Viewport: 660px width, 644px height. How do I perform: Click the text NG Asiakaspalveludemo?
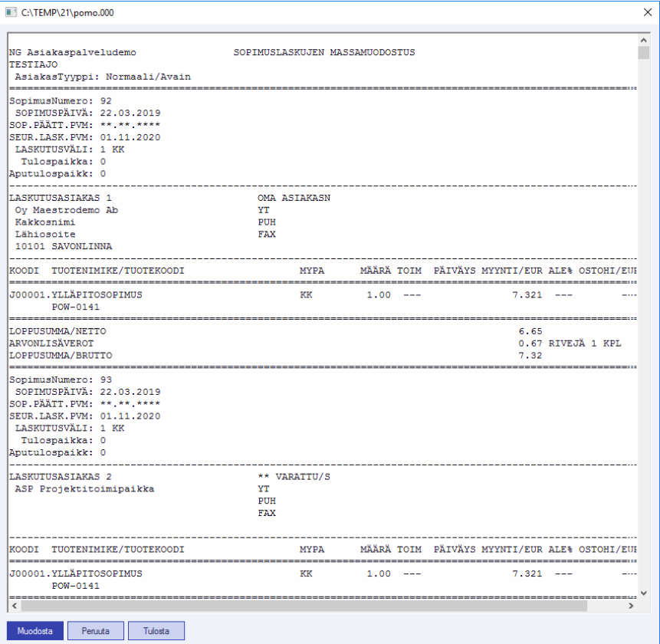[72, 52]
